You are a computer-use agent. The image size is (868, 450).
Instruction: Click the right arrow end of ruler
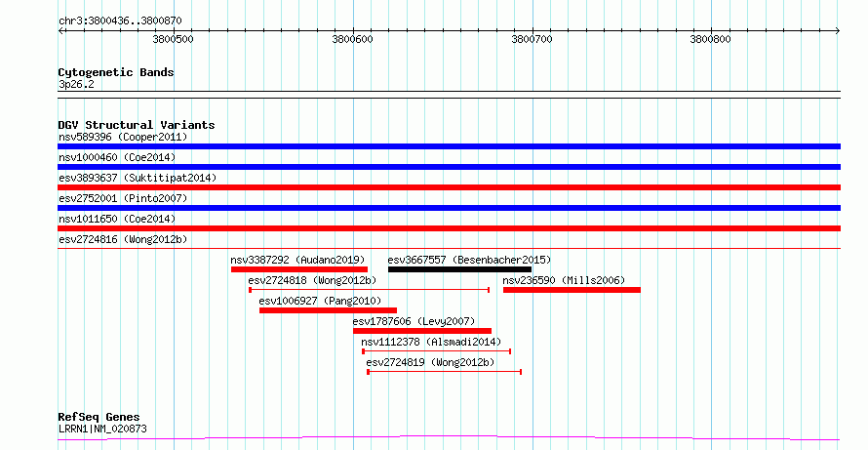point(838,30)
